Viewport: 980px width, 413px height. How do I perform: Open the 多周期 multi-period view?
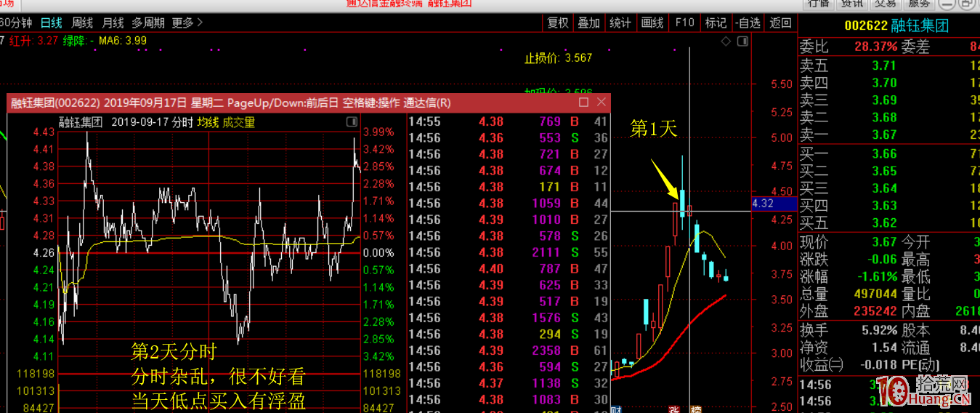(147, 23)
